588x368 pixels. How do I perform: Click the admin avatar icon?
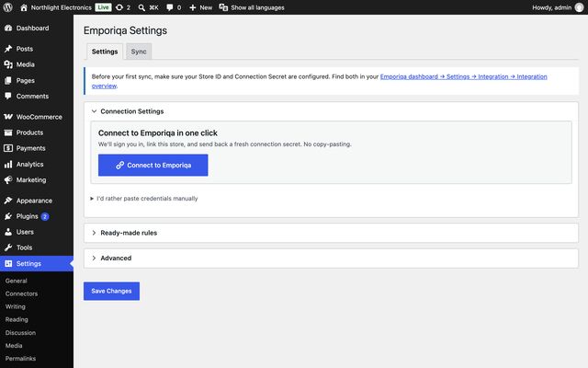[x=580, y=7]
